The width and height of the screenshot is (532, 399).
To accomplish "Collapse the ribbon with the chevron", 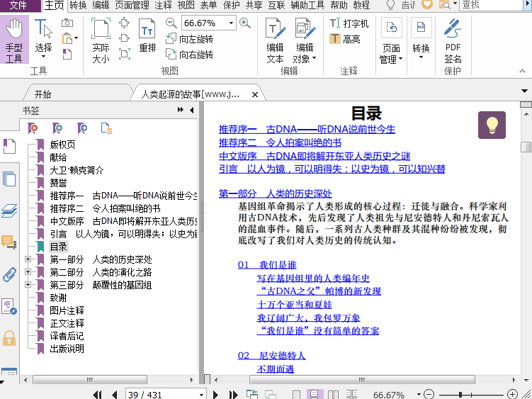I will 522,71.
